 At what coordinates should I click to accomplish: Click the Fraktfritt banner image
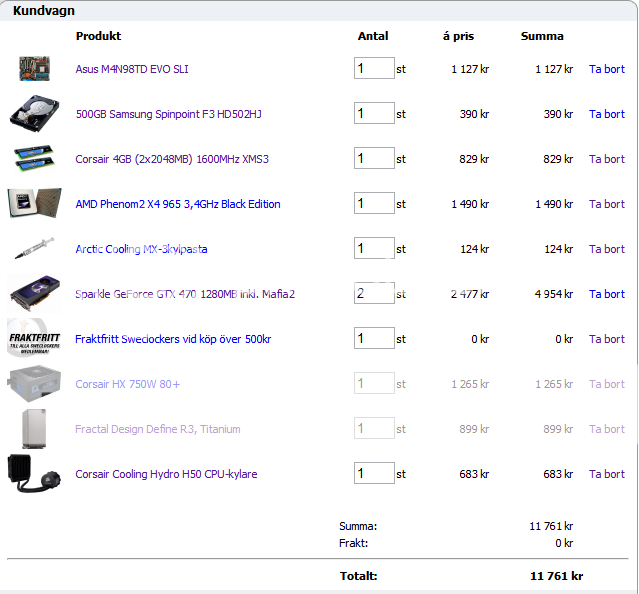pos(35,338)
